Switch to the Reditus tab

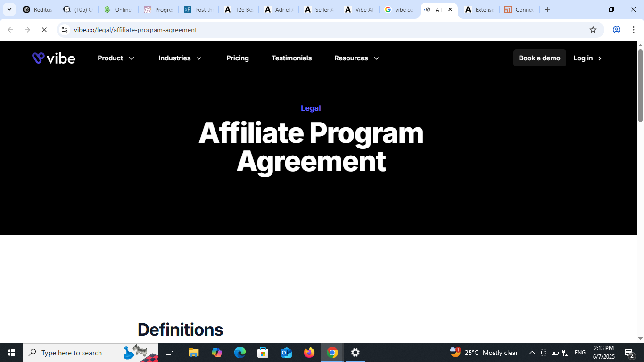[38, 9]
